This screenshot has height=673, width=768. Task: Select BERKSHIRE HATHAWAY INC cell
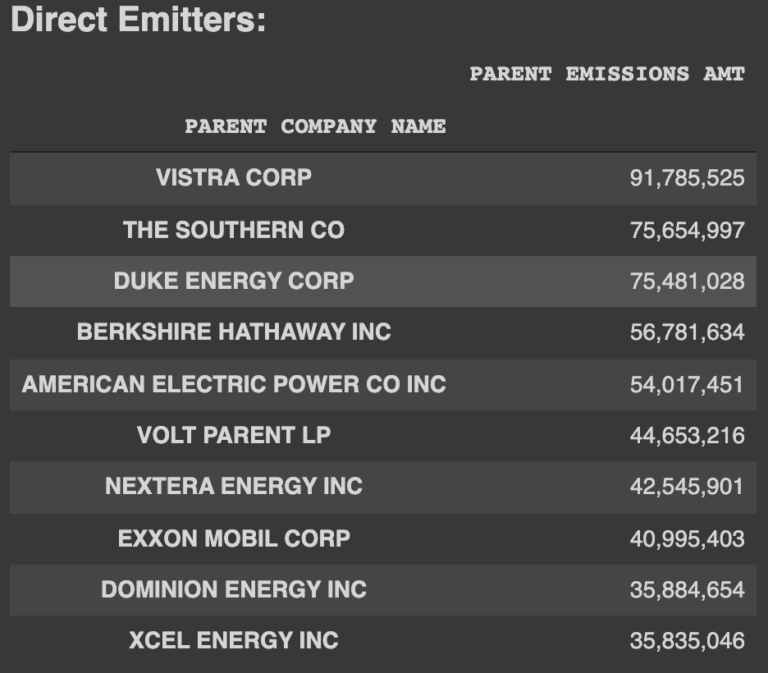(x=234, y=332)
